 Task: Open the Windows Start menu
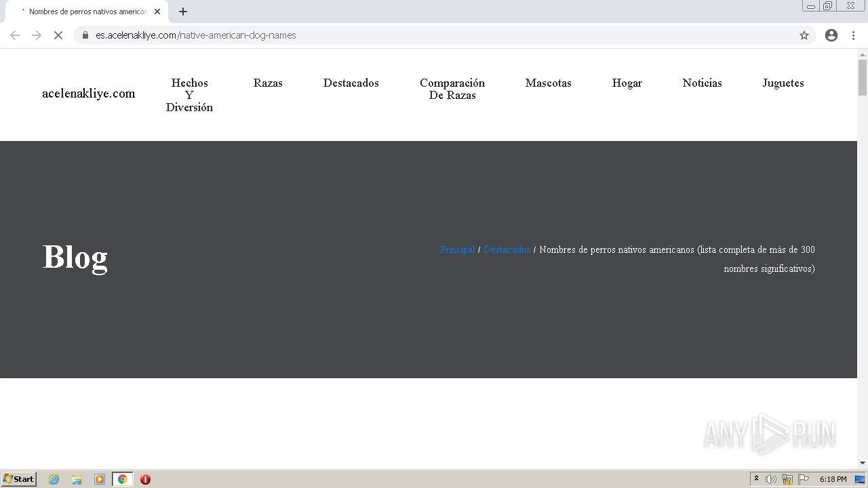[x=19, y=479]
